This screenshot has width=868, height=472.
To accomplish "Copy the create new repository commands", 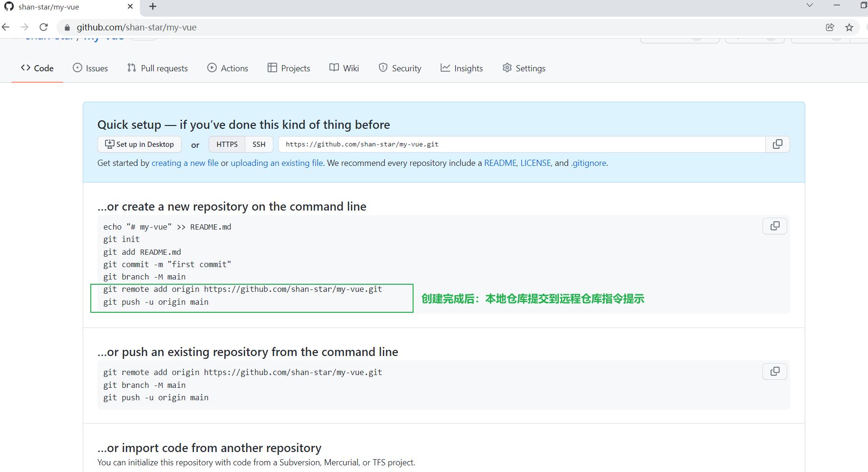I will point(775,226).
